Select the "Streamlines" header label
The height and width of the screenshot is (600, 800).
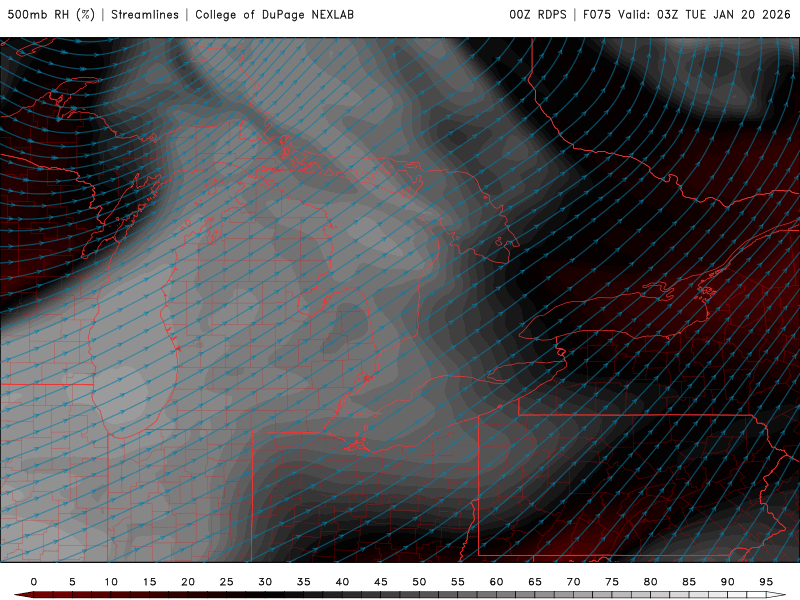pos(145,14)
